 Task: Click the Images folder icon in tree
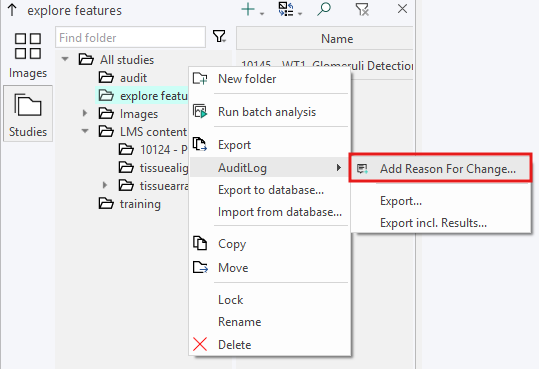pyautogui.click(x=106, y=113)
